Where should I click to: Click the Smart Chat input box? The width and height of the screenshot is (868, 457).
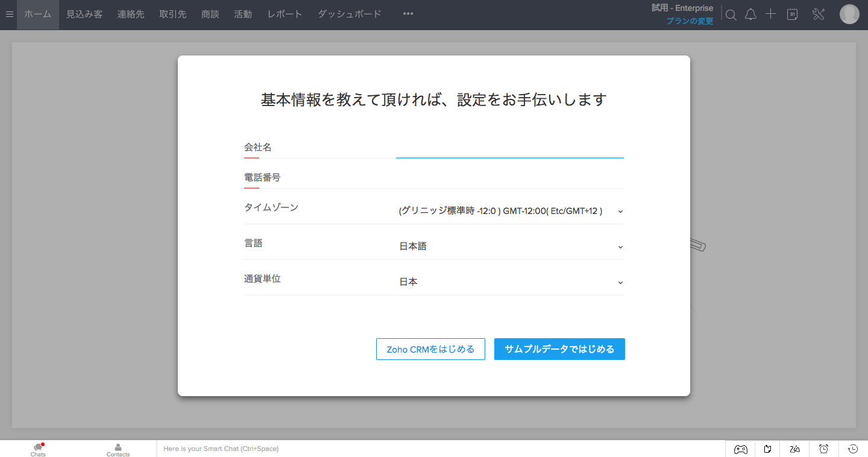[x=440, y=449]
